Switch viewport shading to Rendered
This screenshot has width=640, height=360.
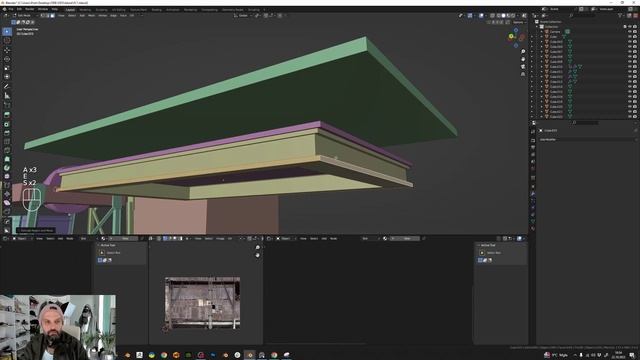tap(513, 16)
